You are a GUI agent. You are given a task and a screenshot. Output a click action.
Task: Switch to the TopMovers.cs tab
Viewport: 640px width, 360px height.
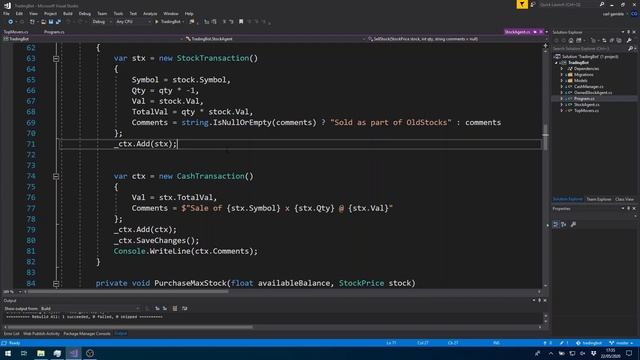point(16,32)
